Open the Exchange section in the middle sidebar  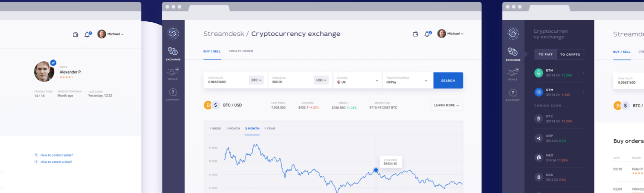click(x=173, y=53)
